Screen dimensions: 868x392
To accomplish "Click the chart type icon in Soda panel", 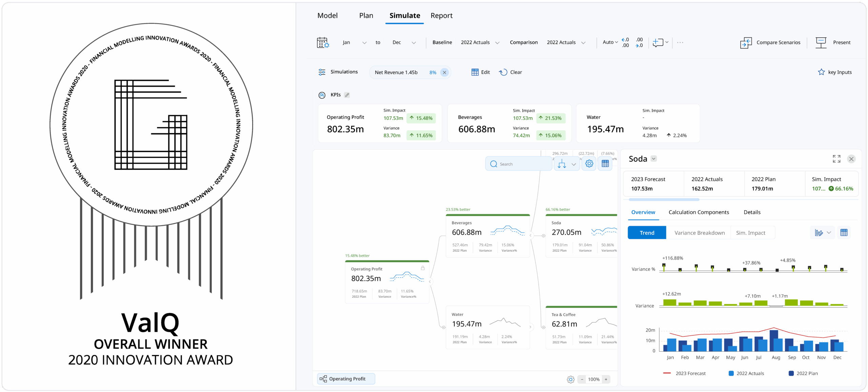I will [x=819, y=233].
